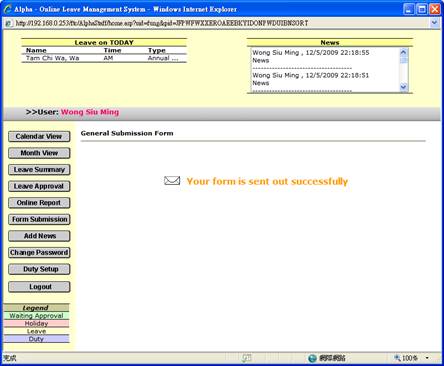Maximize the Internet Explorer window
The width and height of the screenshot is (444, 366).
pos(422,9)
